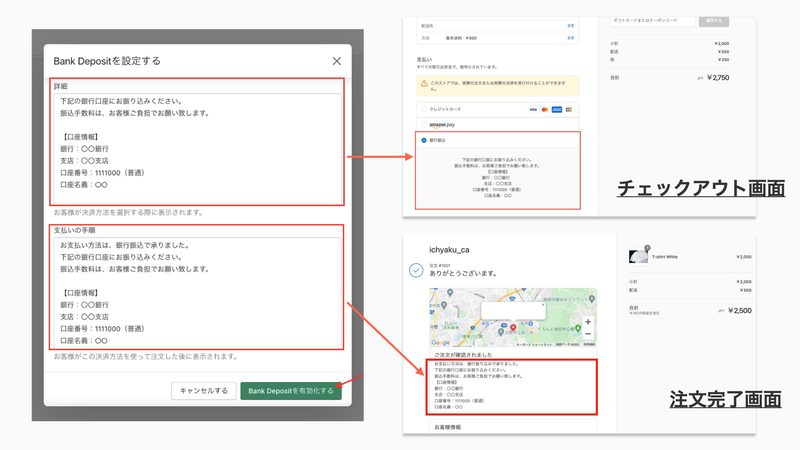800x450 pixels.
Task: Click the amazon pay logo
Action: point(442,124)
